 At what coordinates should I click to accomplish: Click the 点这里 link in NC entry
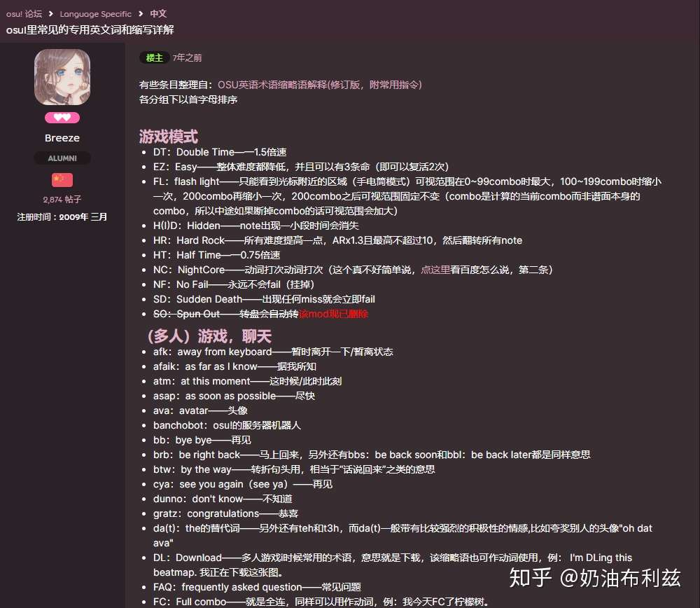435,270
